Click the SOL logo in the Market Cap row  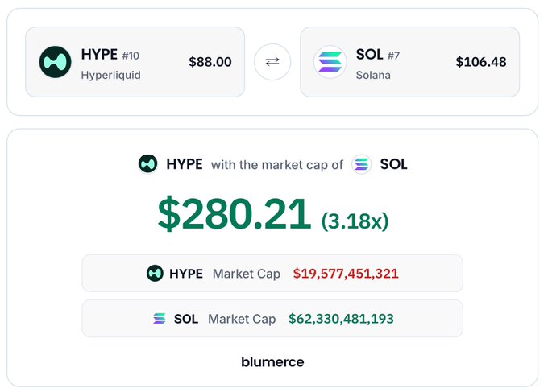point(160,318)
